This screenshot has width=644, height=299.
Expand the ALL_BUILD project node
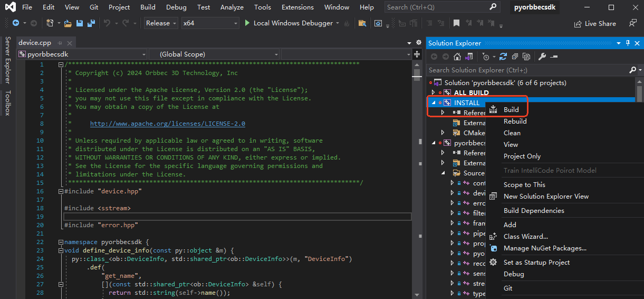[434, 93]
